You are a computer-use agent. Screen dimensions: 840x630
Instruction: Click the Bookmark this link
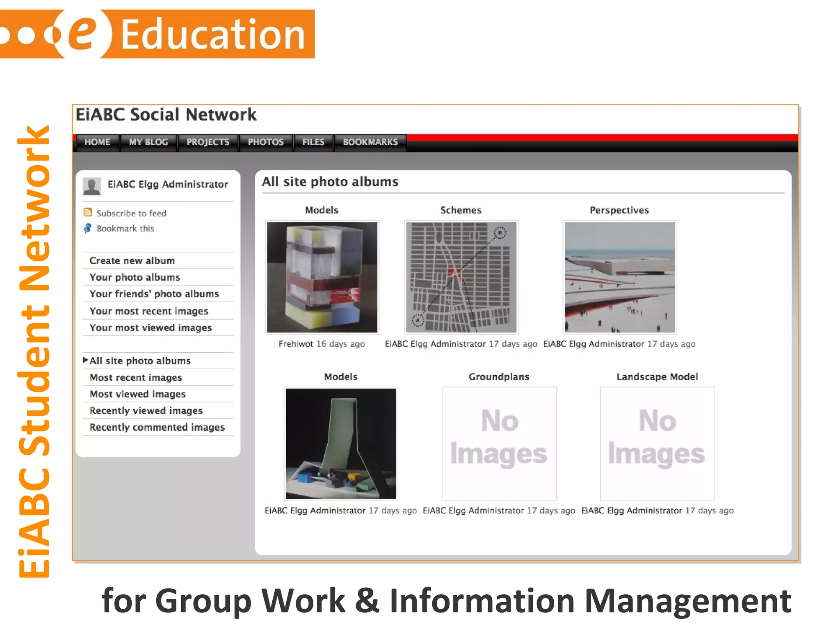click(x=126, y=228)
